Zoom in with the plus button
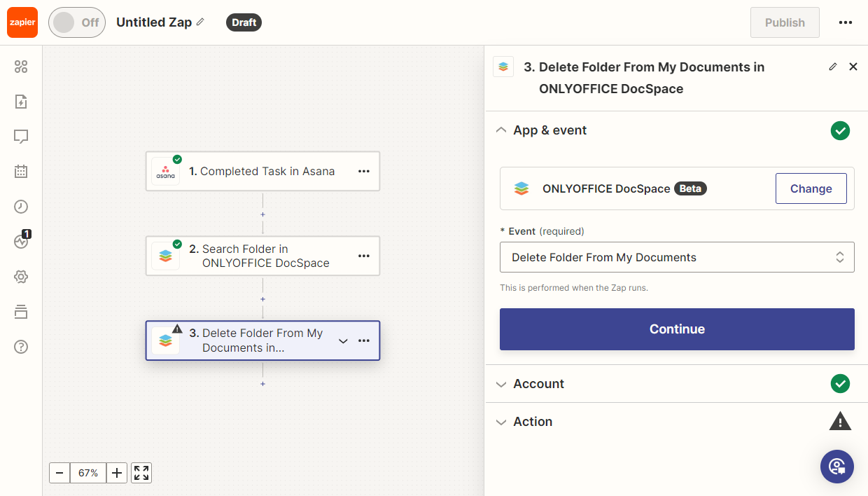868x496 pixels. pyautogui.click(x=117, y=473)
